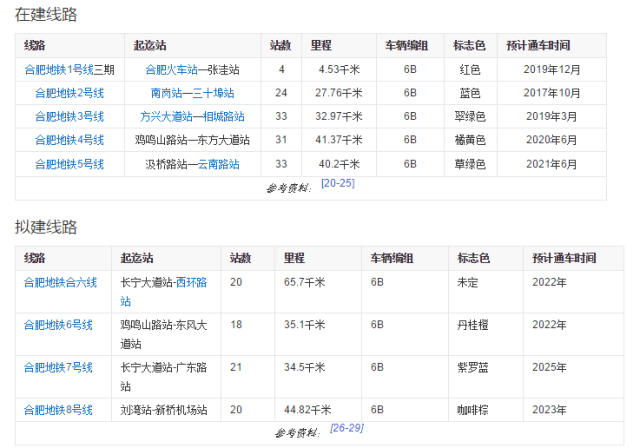Select the 蓝色 color cell
Screen dimensions: 640x448
pyautogui.click(x=470, y=93)
